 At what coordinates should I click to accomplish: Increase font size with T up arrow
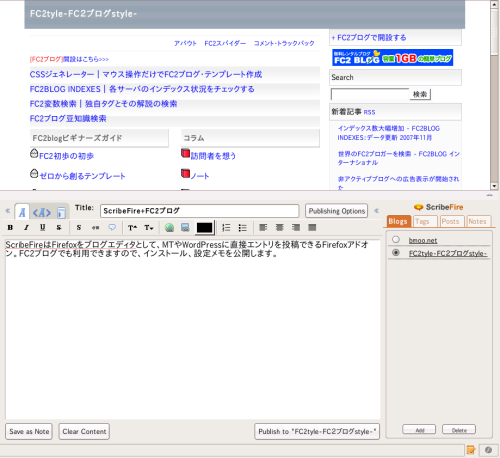(x=132, y=228)
